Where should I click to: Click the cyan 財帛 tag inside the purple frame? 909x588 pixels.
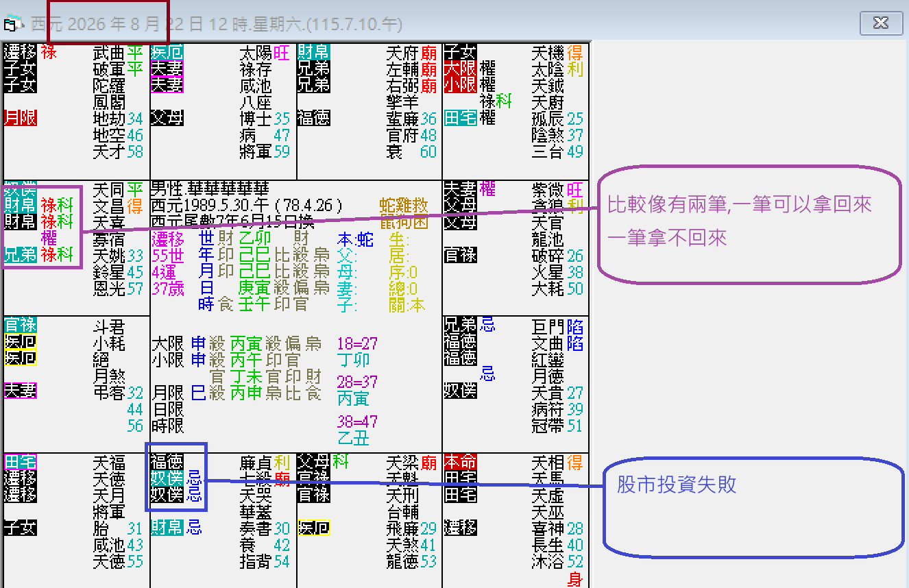pyautogui.click(x=20, y=206)
